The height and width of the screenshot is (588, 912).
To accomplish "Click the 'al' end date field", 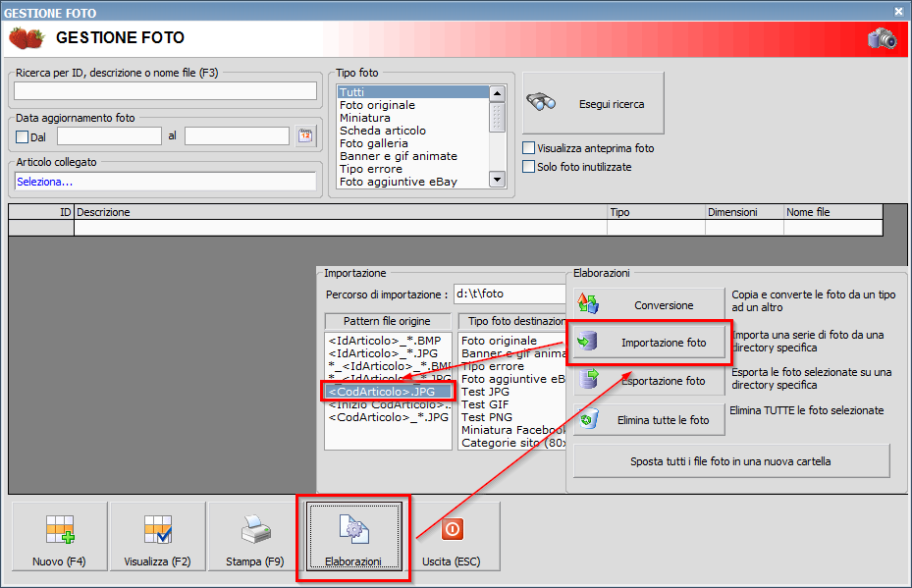I will click(x=237, y=136).
